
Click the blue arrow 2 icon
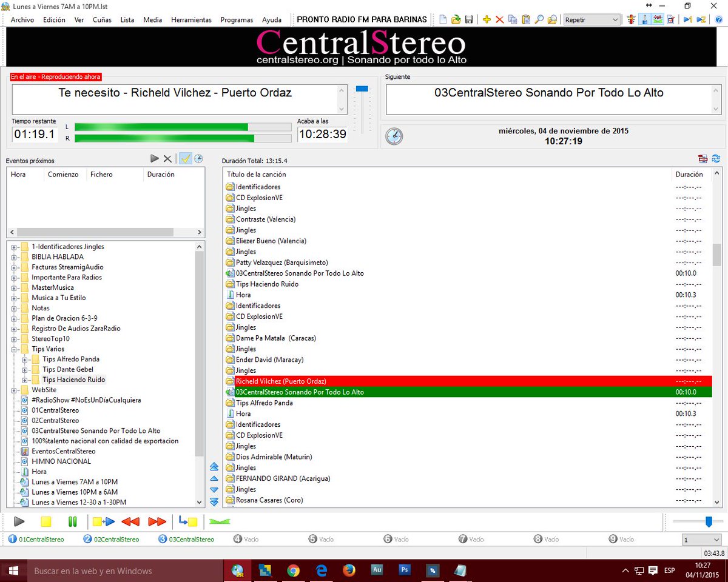pos(701,19)
